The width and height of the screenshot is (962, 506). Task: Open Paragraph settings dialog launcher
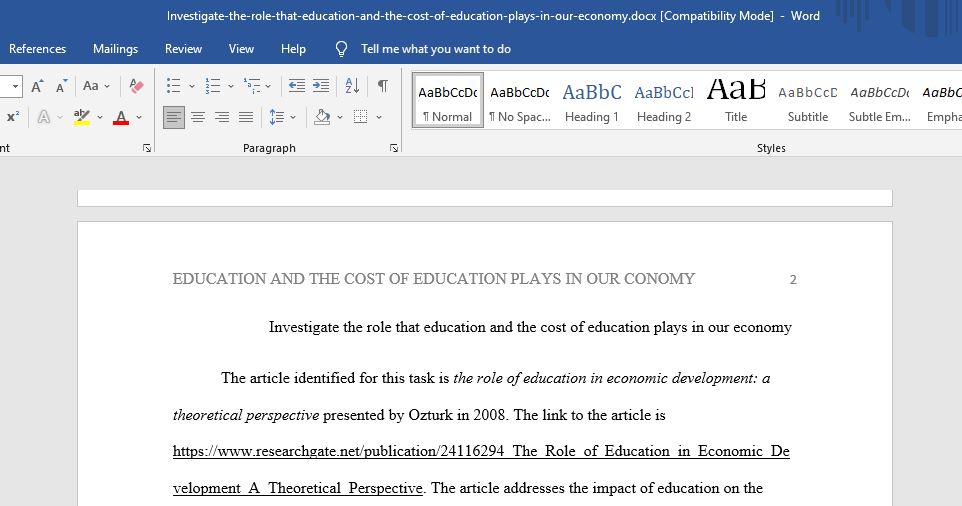pos(394,148)
